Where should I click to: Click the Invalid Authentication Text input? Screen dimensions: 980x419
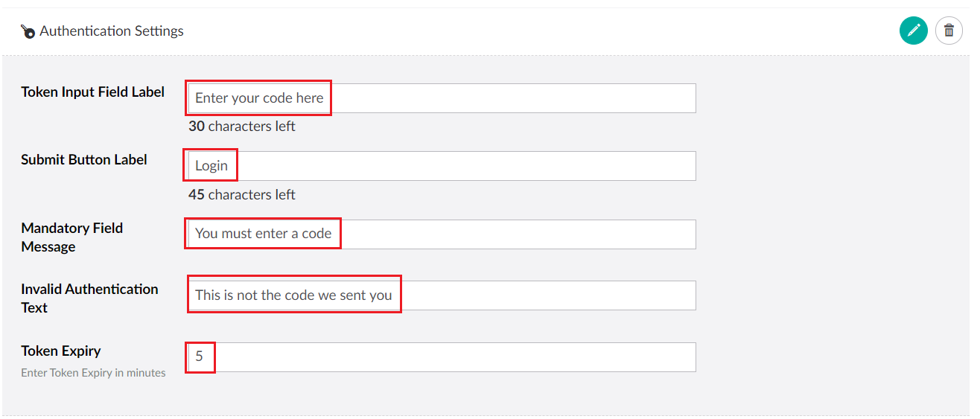pyautogui.click(x=544, y=295)
